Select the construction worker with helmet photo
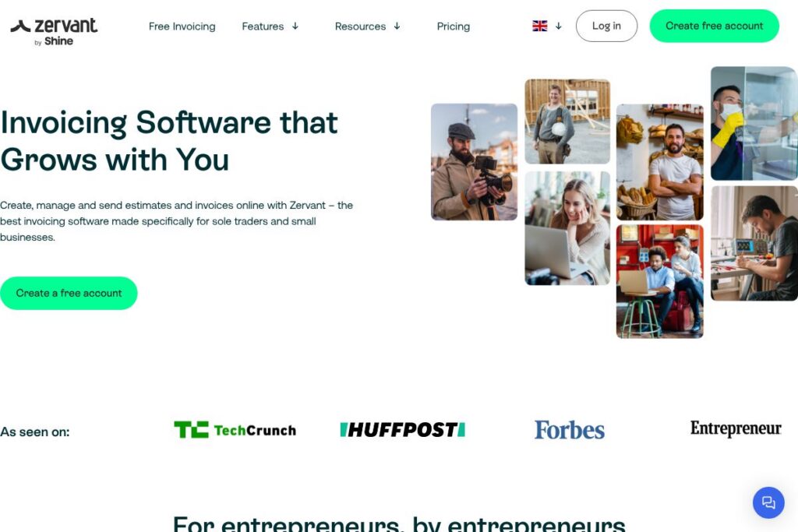This screenshot has width=798, height=532. [x=567, y=121]
